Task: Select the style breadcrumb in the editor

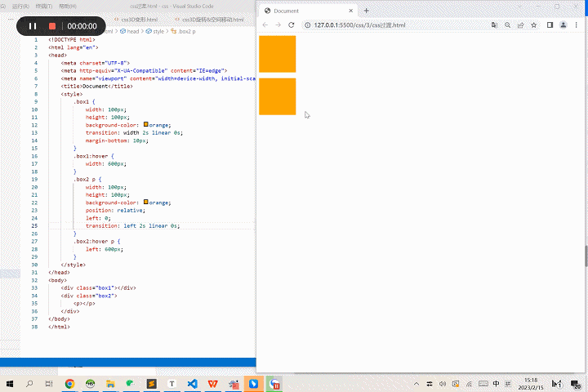Action: pos(158,31)
